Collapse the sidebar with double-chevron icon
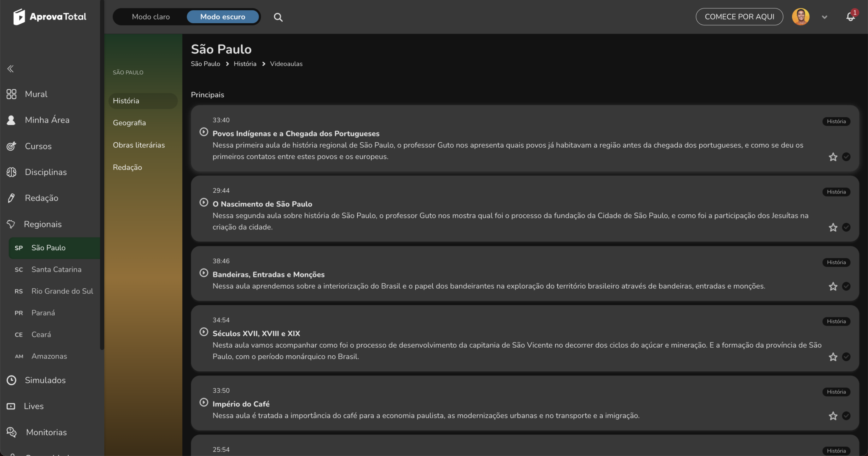The height and width of the screenshot is (456, 868). click(x=11, y=69)
